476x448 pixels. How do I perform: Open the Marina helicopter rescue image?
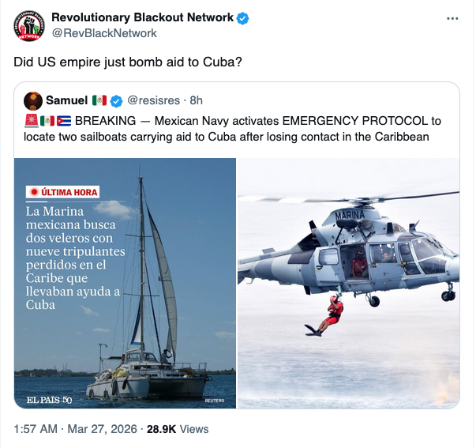348,283
